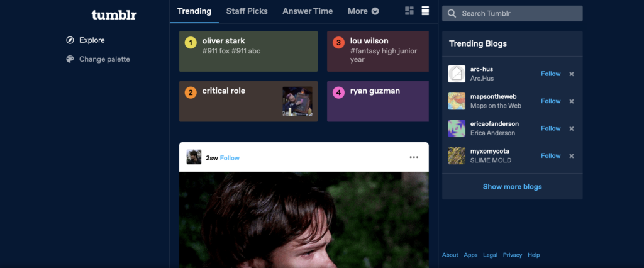Click the tumblr logo
Viewport: 644px width, 268px height.
click(x=114, y=15)
